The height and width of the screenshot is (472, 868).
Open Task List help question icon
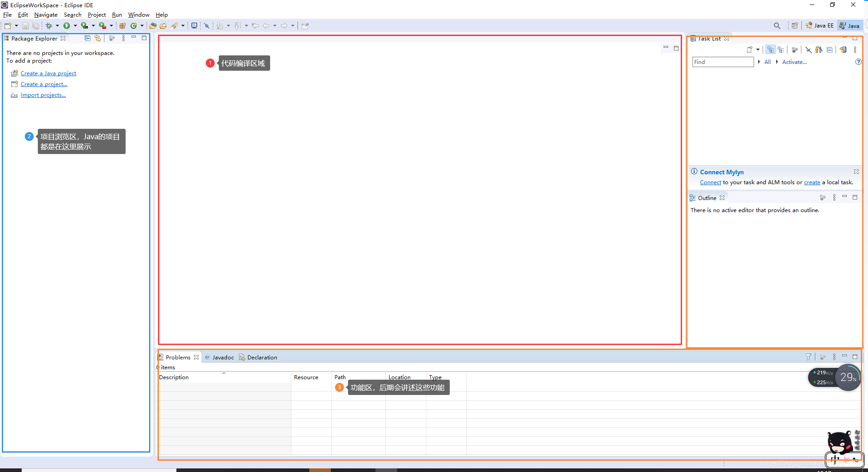coord(858,62)
